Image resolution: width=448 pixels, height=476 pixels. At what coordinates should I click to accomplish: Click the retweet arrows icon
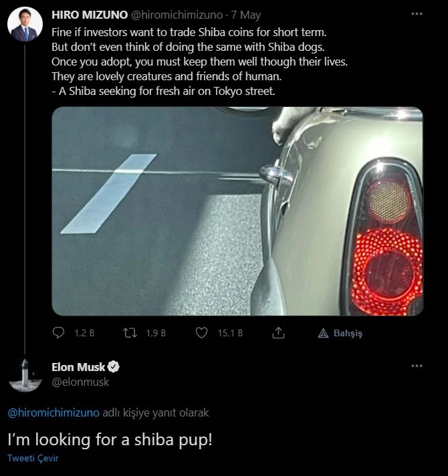point(130,332)
